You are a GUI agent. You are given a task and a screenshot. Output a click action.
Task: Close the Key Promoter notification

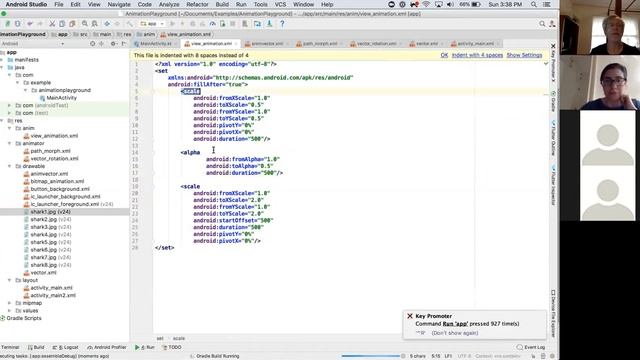[x=410, y=316]
